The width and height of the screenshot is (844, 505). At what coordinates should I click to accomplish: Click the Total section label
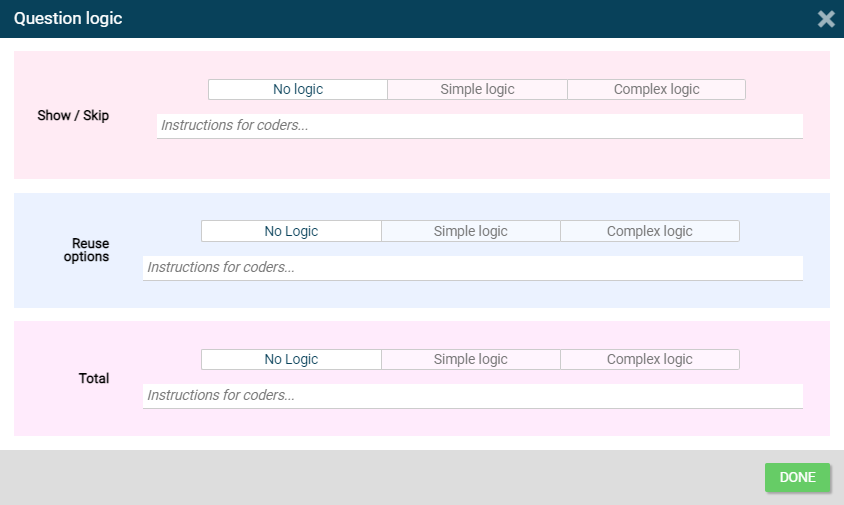point(93,379)
